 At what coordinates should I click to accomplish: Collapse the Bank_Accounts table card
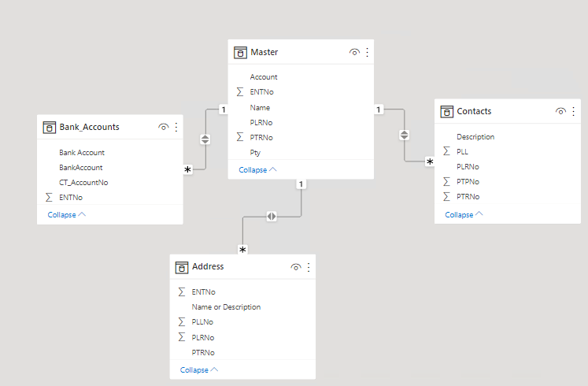click(67, 214)
